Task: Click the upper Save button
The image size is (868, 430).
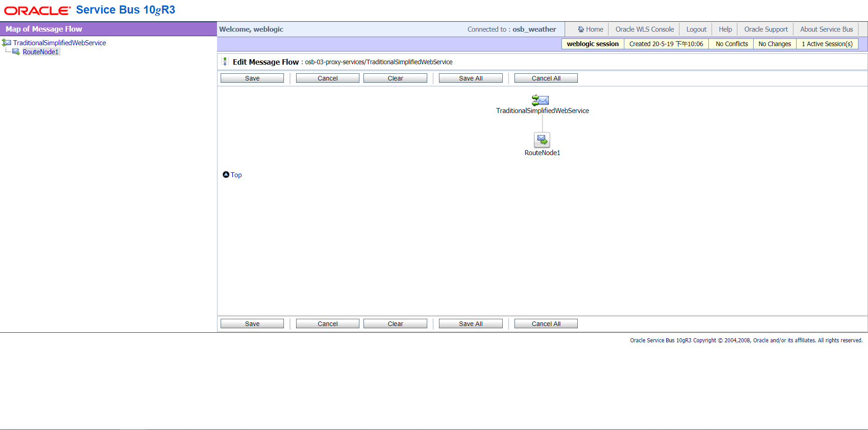Action: (x=252, y=78)
